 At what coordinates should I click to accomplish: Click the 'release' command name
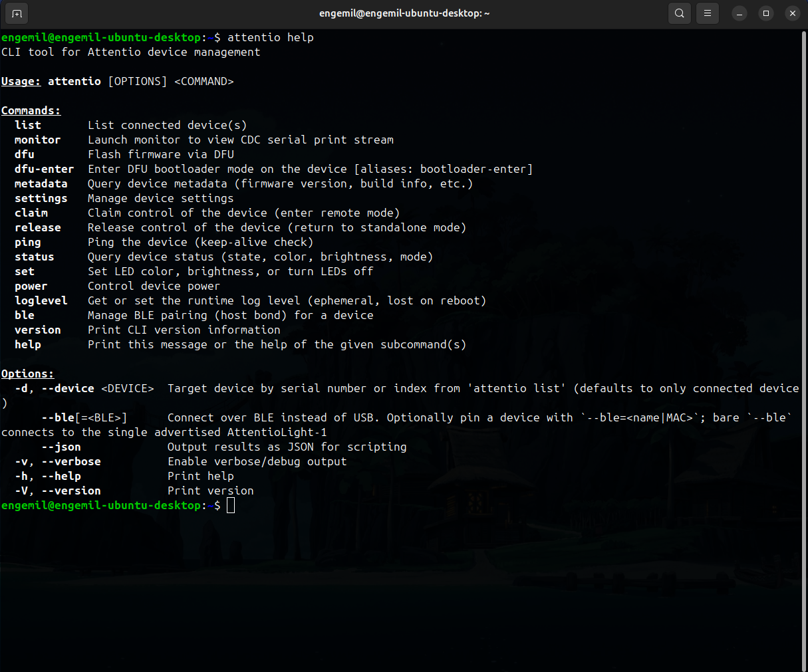click(38, 228)
